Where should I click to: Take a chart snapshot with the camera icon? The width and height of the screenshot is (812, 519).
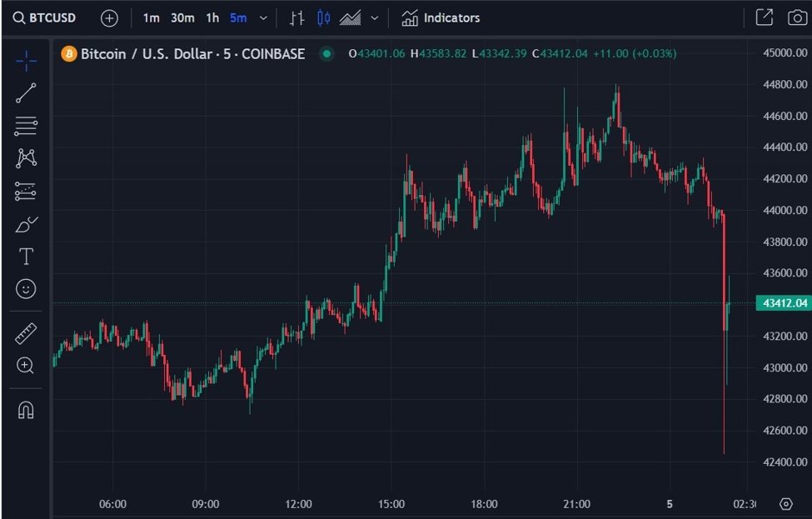pyautogui.click(x=797, y=17)
